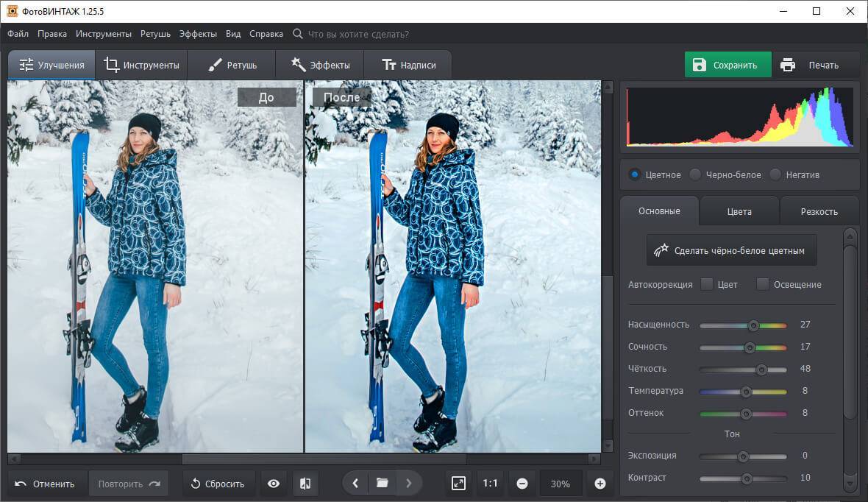Select the Черно-белое radio option
This screenshot has width=868, height=502.
pyautogui.click(x=694, y=174)
